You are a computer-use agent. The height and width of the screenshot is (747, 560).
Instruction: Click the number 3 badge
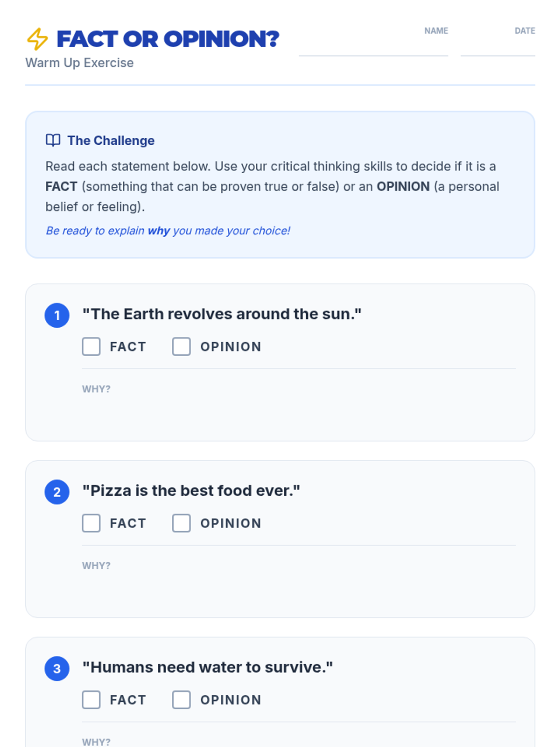click(x=57, y=669)
